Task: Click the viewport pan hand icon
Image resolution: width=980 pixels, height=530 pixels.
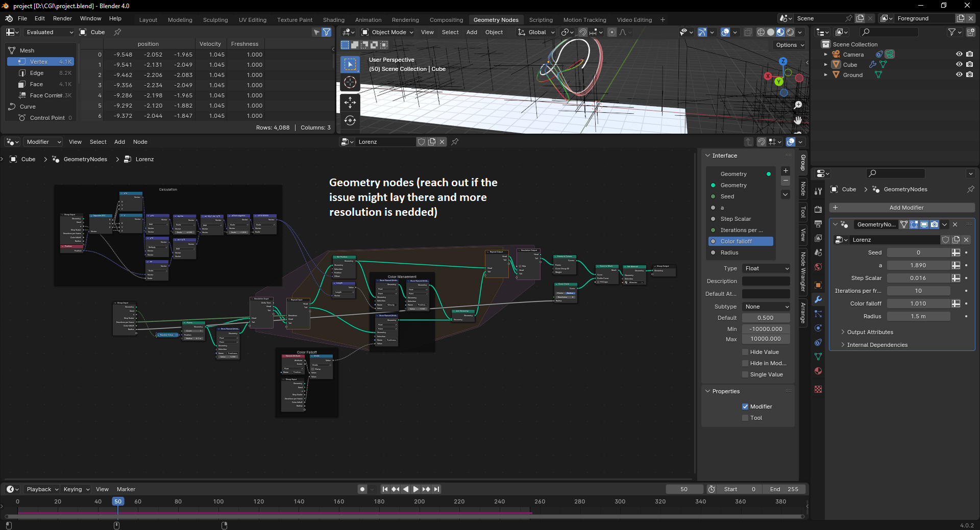Action: point(798,120)
